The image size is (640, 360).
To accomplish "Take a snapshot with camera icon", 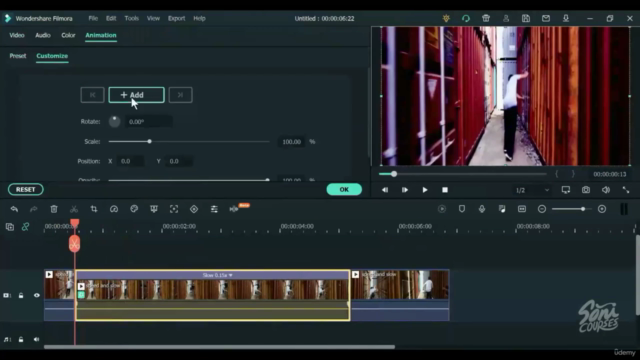I will (x=586, y=190).
